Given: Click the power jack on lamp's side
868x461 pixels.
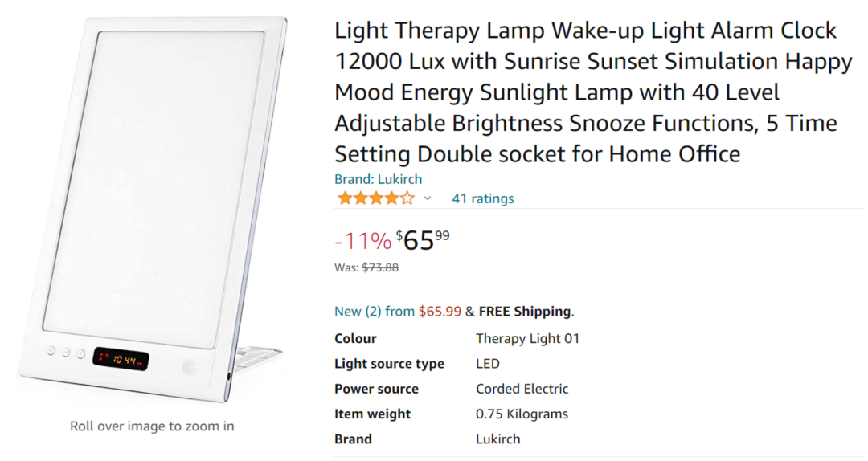Looking at the screenshot, I should pos(230,375).
